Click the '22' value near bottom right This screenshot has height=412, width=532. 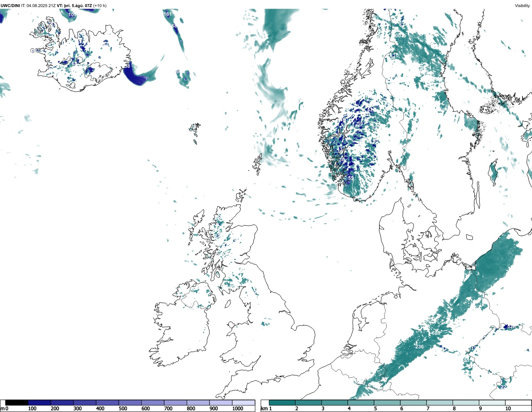pos(503,387)
